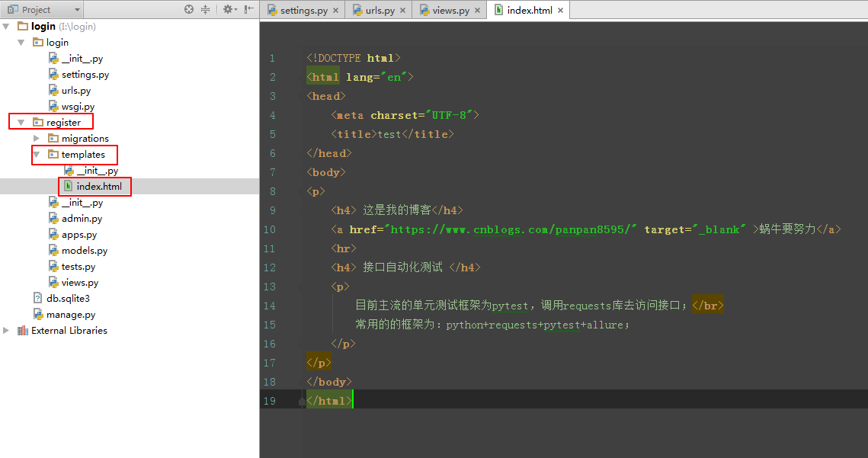Select wsgi.py in the project tree
Viewport: 868px width, 458px height.
72,107
